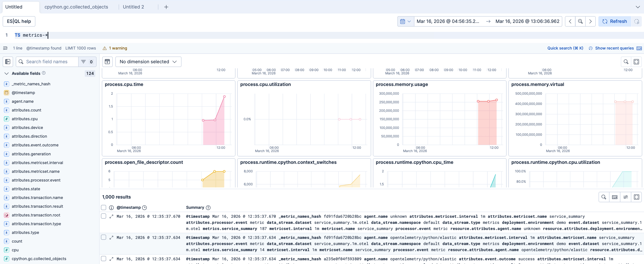Enter fullscreen mode for the results table

pos(637,197)
